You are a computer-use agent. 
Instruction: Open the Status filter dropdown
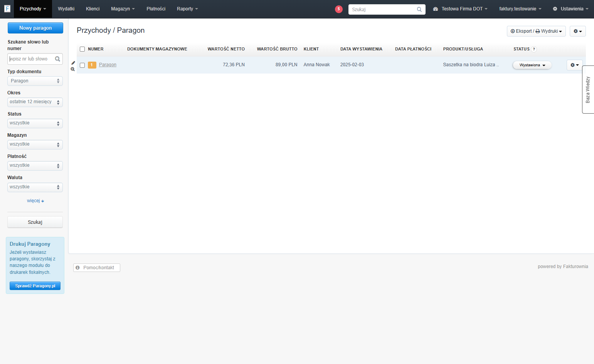35,123
